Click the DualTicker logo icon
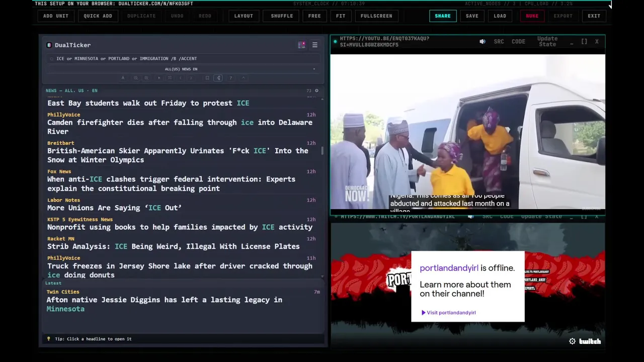 49,45
